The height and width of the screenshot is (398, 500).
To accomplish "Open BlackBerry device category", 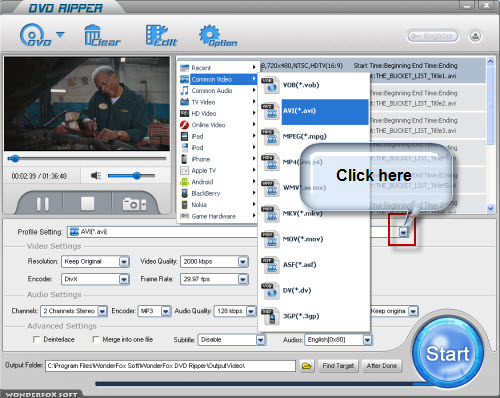I will tap(218, 193).
